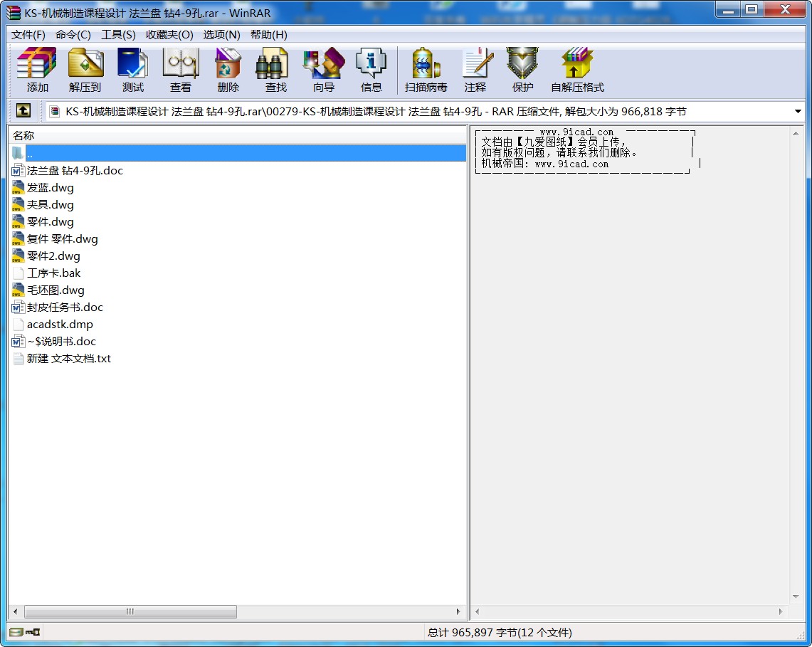Open the 收藏夹(O) menu
Image resolution: width=812 pixels, height=647 pixels.
pos(169,35)
